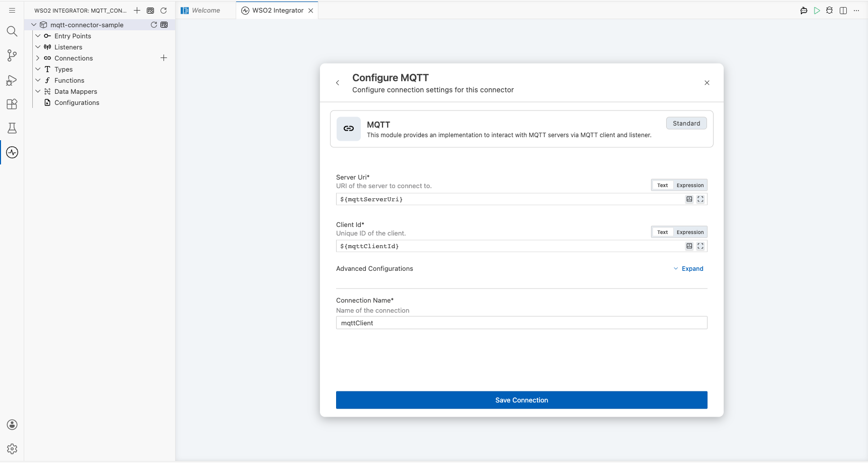868x463 pixels.
Task: Click the Save Connection button
Action: click(522, 400)
